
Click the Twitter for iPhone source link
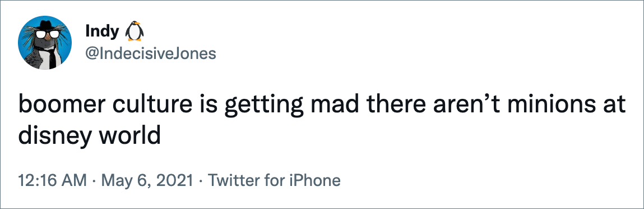click(x=274, y=180)
